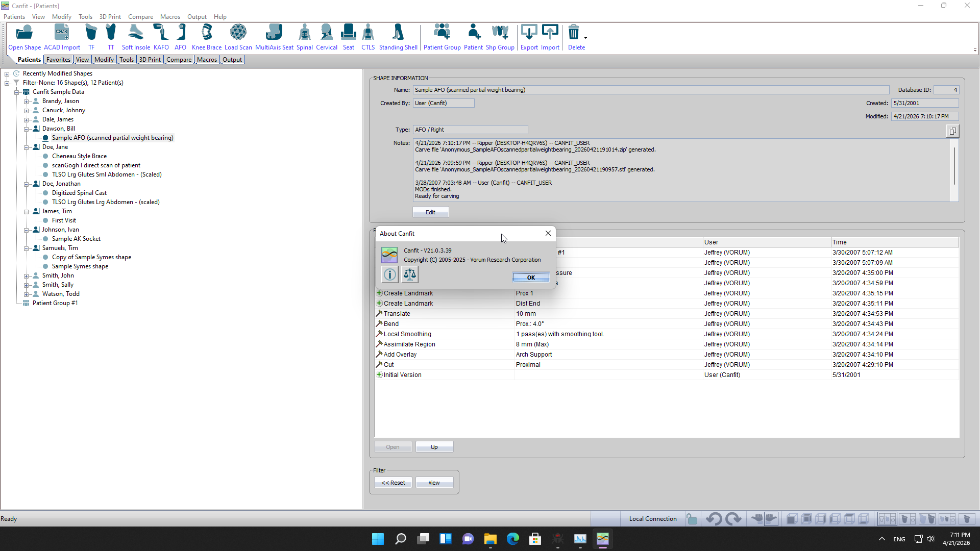Screen dimensions: 980x551
Task: Add a new Patient using toolbar icon
Action: pos(473,37)
